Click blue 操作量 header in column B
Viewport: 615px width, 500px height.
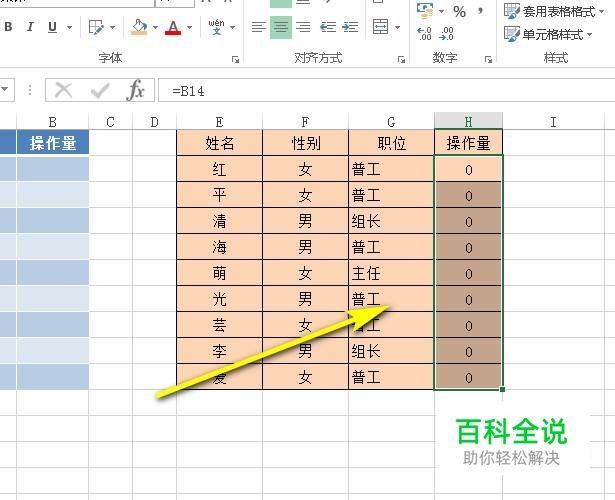coord(53,143)
